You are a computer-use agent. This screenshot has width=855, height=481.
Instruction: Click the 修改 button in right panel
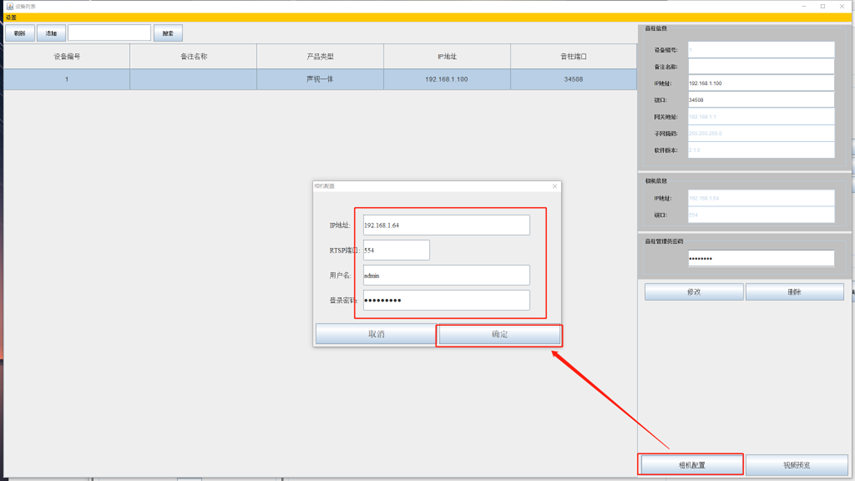click(x=694, y=292)
